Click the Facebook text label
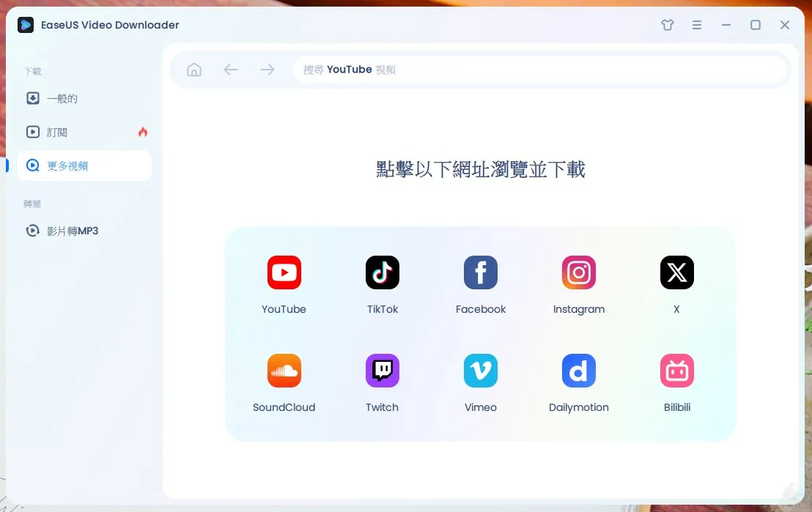 click(481, 309)
